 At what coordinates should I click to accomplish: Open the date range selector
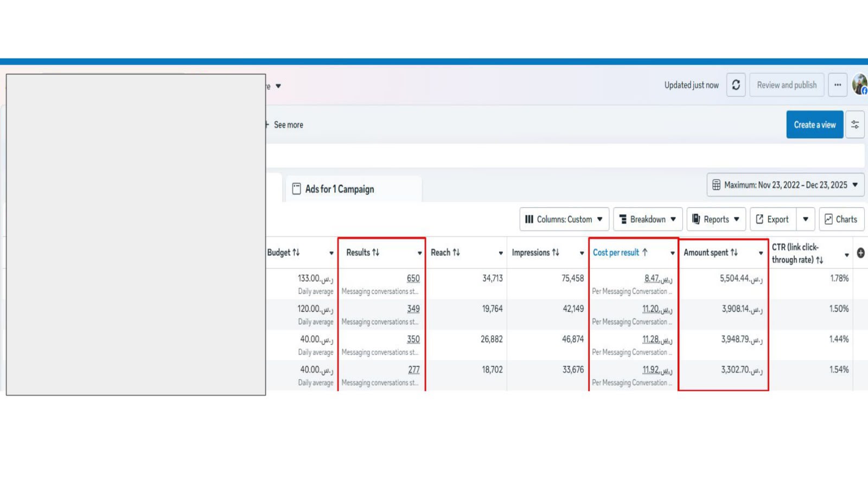(x=785, y=185)
